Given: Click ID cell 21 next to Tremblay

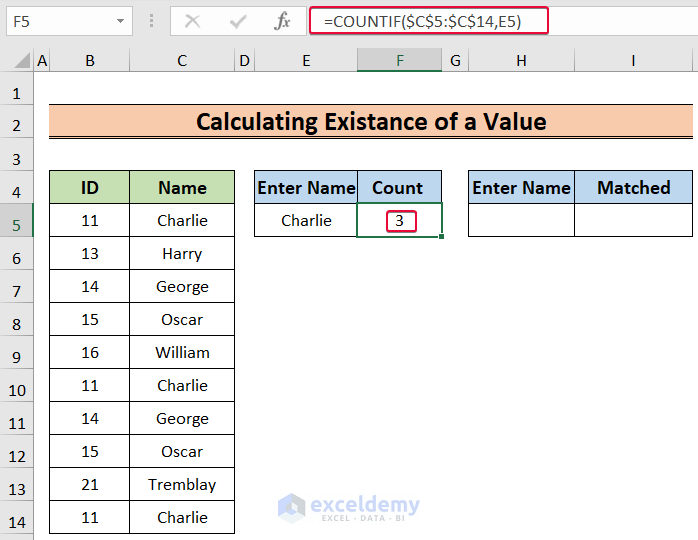Looking at the screenshot, I should tap(89, 484).
